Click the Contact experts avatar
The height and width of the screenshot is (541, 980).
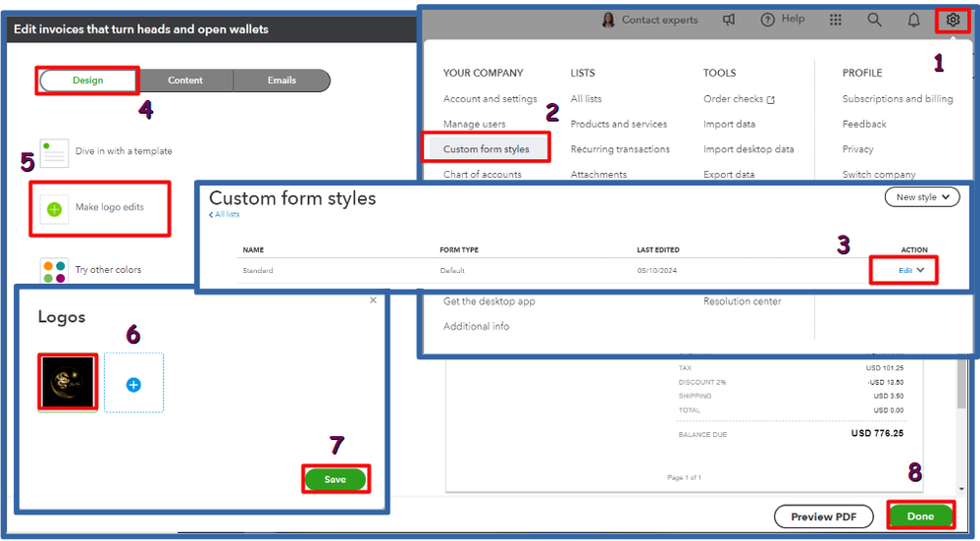pos(608,20)
